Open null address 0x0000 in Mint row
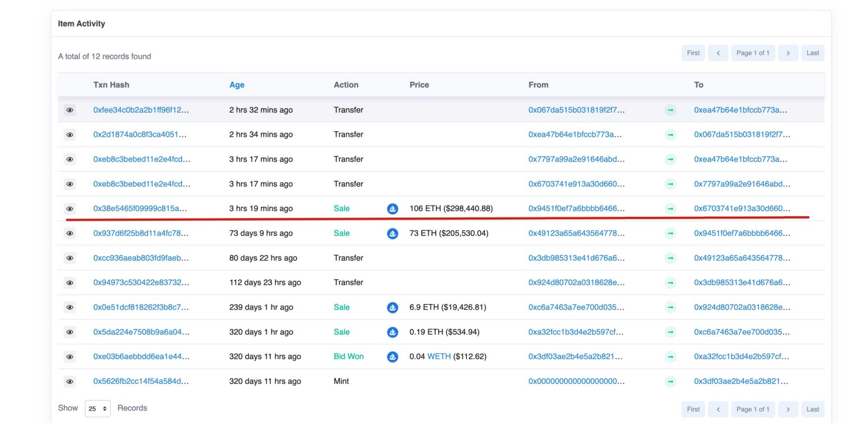 click(x=577, y=382)
